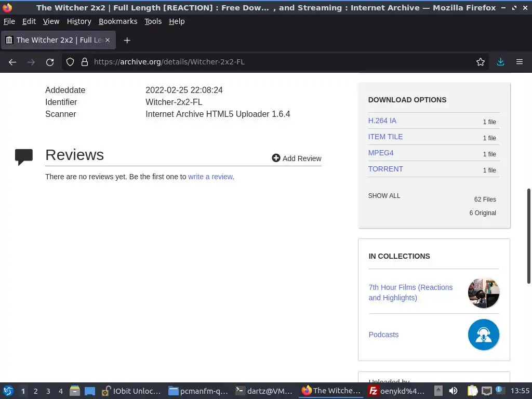Open the 7th Hour Films collection thumbnail
532x399 pixels.
pyautogui.click(x=483, y=293)
